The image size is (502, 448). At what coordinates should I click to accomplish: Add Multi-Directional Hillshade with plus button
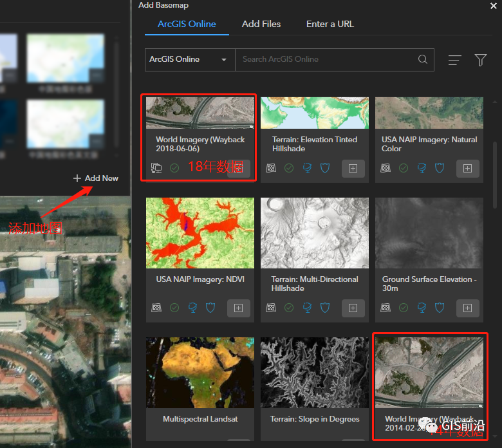[353, 308]
